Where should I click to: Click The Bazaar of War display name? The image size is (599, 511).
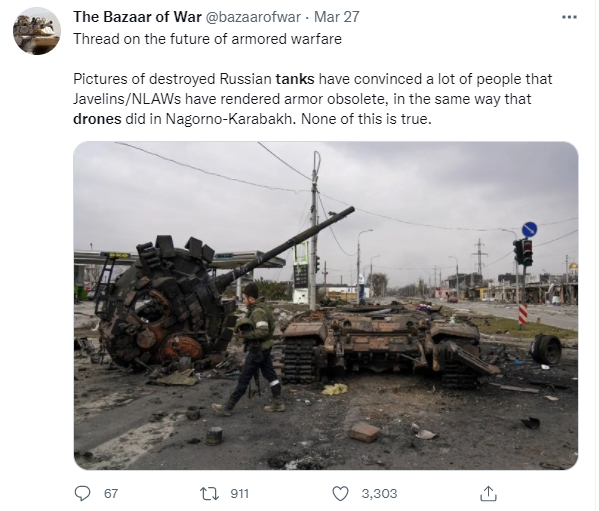[x=137, y=17]
